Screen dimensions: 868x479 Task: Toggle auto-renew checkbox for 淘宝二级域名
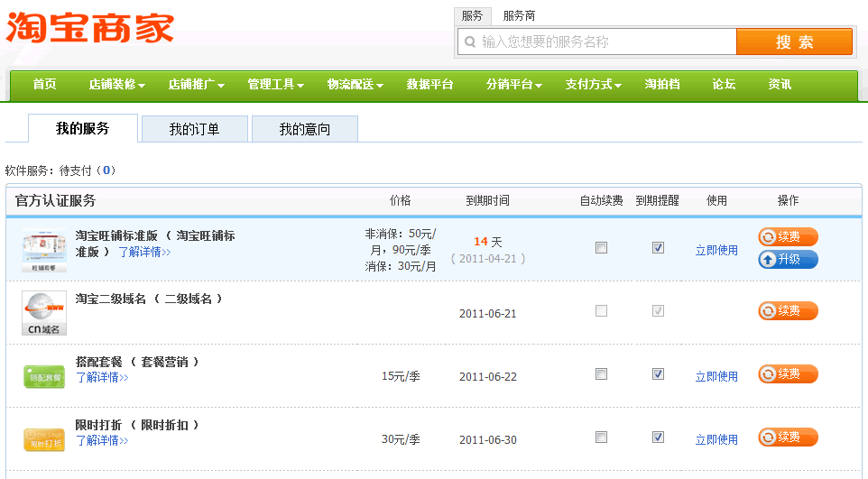[601, 310]
